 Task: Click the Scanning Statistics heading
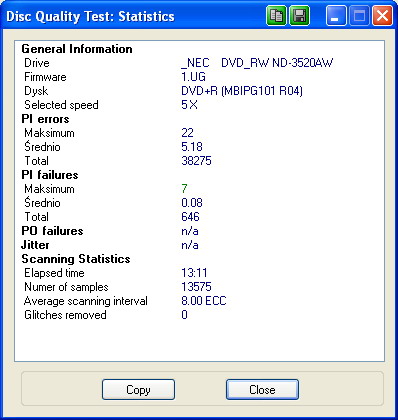coord(76,259)
